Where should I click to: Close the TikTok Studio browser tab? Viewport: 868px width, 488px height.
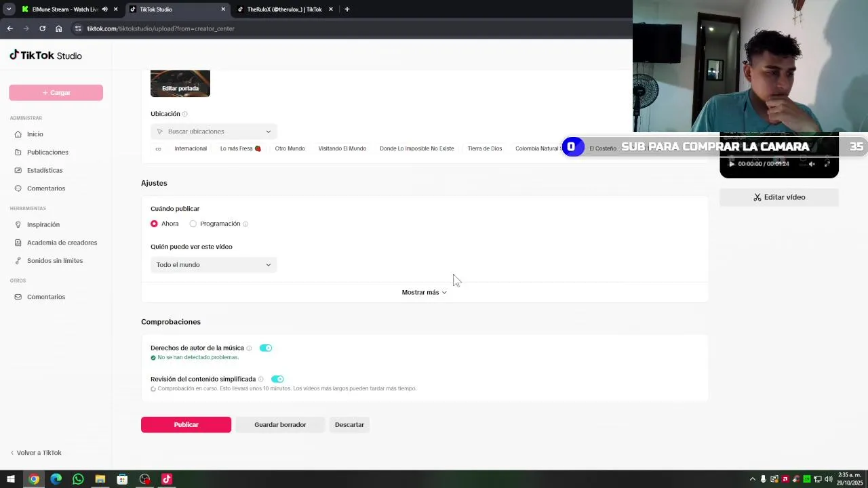(223, 9)
